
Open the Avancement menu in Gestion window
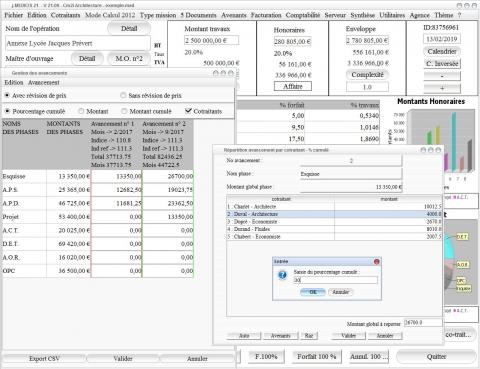point(44,82)
